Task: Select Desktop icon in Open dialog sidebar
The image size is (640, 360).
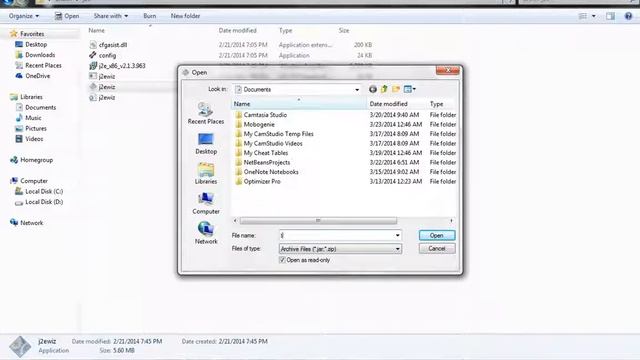Action: pyautogui.click(x=206, y=144)
